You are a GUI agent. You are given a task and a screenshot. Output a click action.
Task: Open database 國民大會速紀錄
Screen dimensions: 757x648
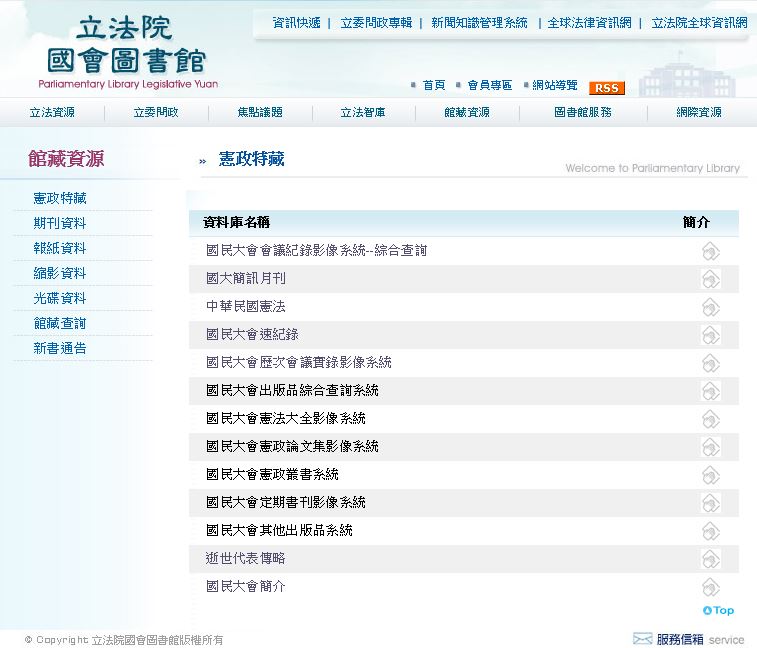click(252, 335)
